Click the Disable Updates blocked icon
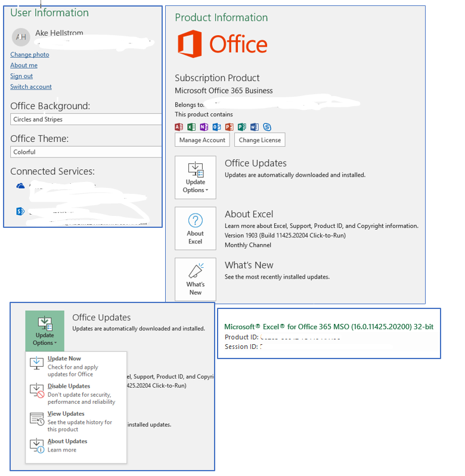 [37, 390]
